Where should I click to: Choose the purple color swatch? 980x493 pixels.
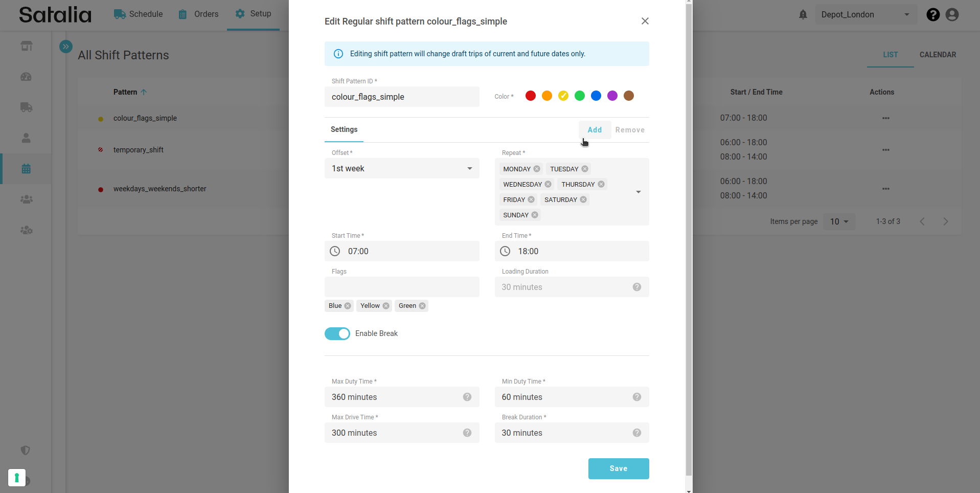click(x=612, y=96)
